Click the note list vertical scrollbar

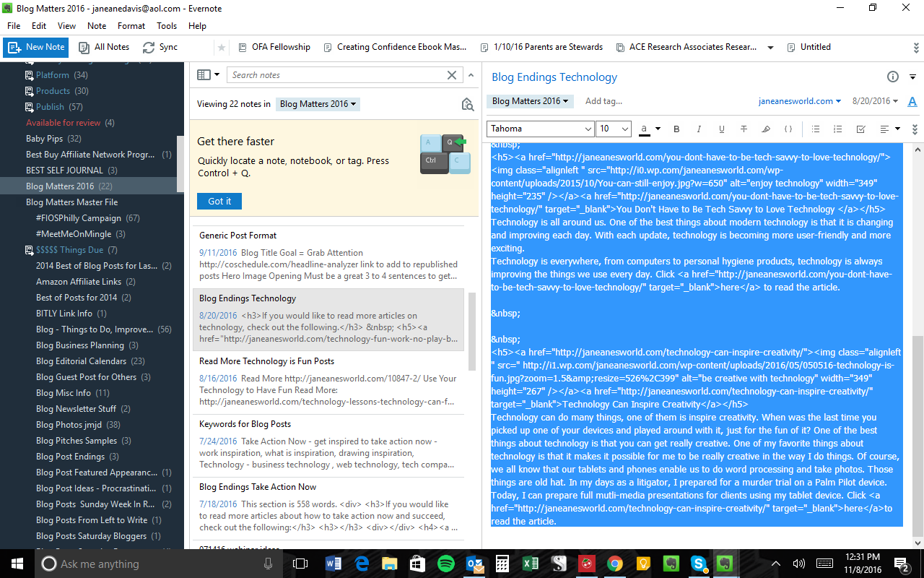[x=473, y=331]
